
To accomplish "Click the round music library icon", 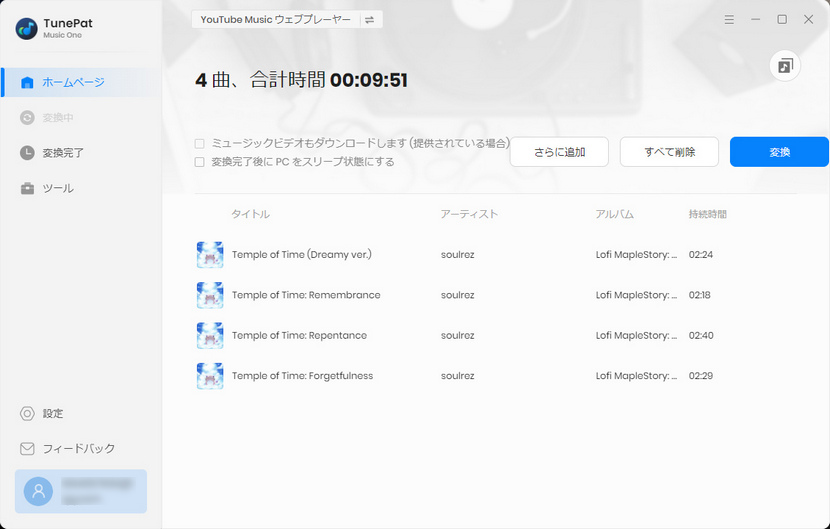I will 784,66.
